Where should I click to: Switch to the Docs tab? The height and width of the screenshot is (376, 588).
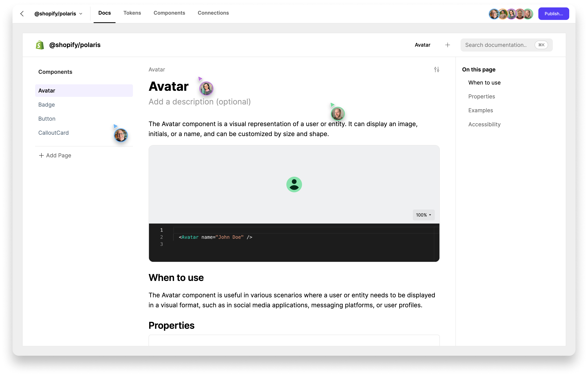click(x=104, y=13)
